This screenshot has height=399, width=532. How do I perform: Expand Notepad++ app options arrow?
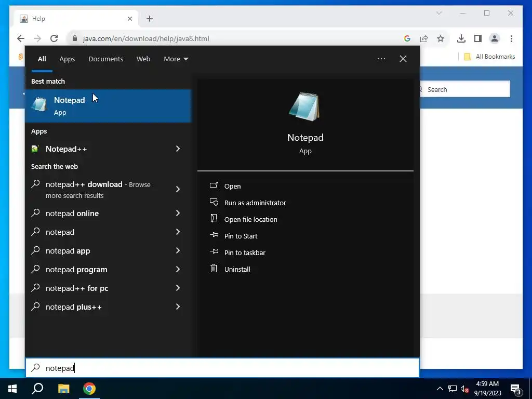pyautogui.click(x=178, y=149)
